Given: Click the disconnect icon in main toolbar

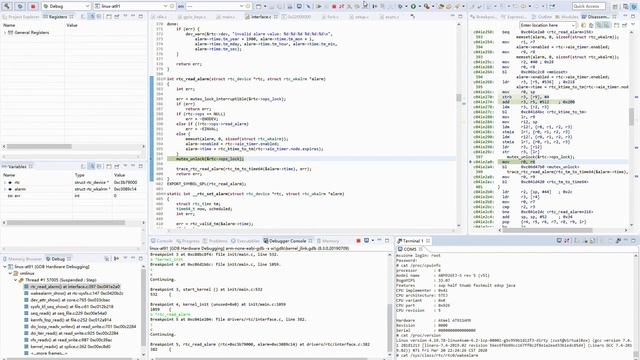Looking at the screenshot, I should (341, 6).
